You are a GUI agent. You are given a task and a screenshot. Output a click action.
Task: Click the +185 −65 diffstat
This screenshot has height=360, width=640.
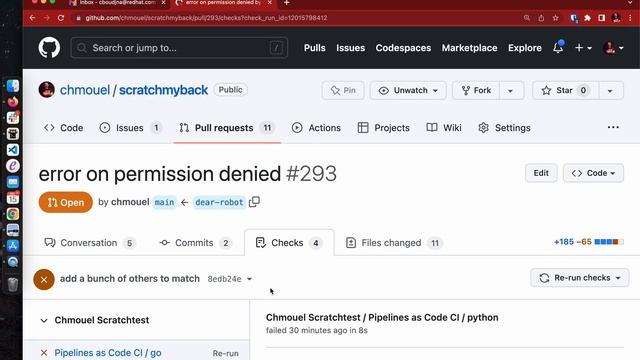(x=589, y=242)
